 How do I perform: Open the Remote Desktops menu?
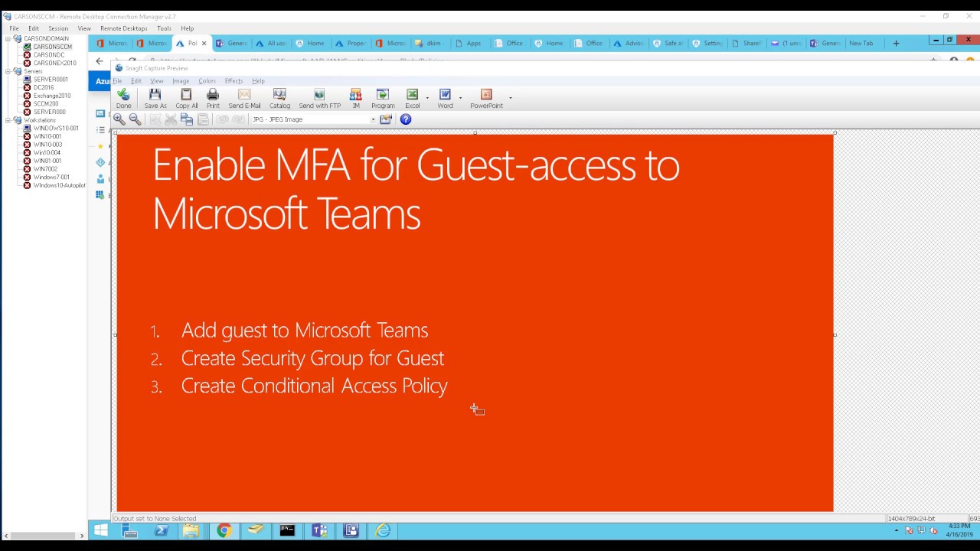click(x=123, y=28)
